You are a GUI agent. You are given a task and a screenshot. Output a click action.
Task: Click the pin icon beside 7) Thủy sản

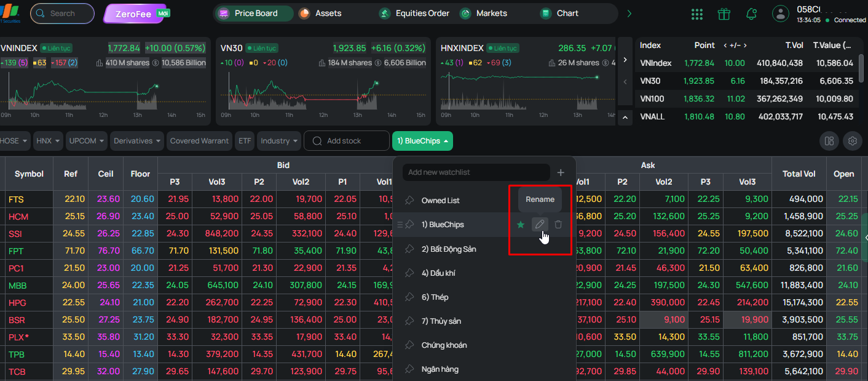(409, 321)
